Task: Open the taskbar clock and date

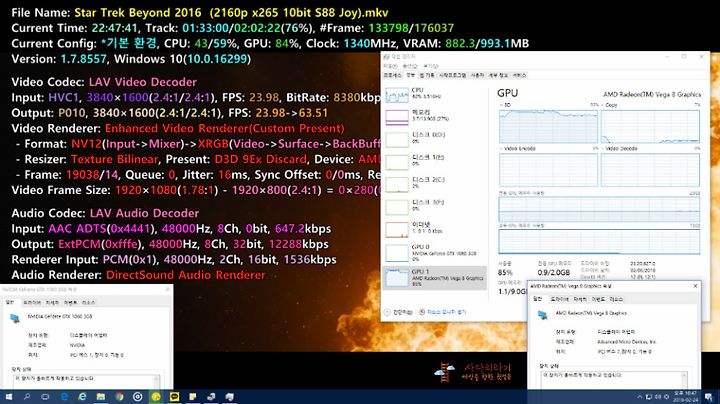Action: tap(686, 397)
